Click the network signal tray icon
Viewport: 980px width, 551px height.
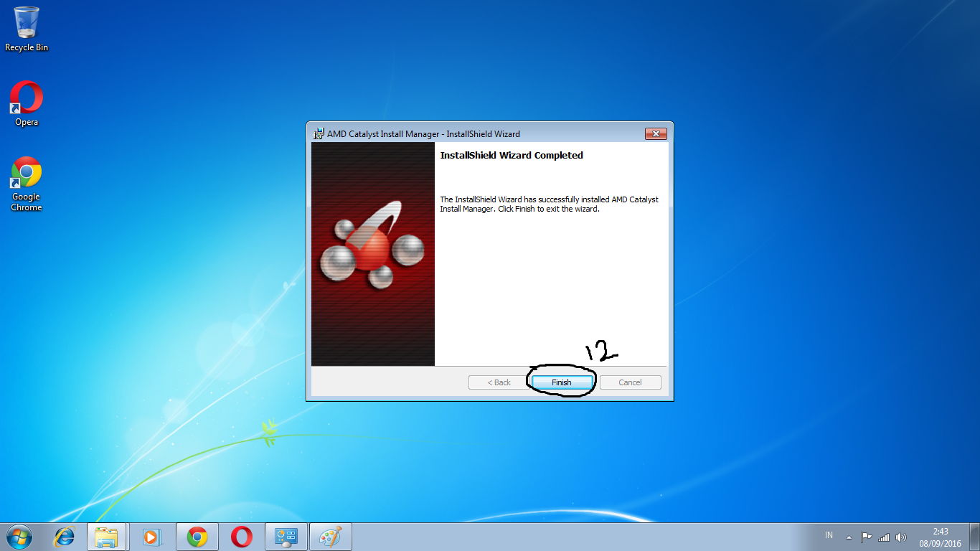point(884,537)
